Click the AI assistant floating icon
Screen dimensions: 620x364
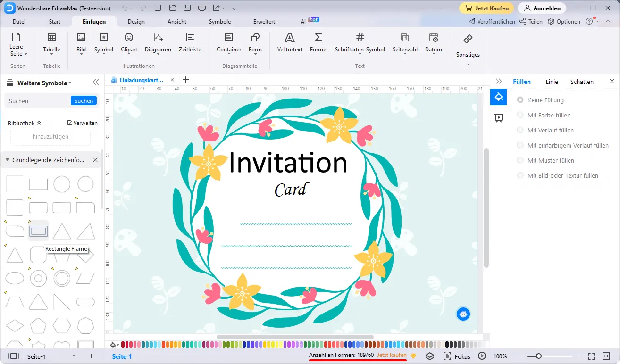pyautogui.click(x=463, y=314)
